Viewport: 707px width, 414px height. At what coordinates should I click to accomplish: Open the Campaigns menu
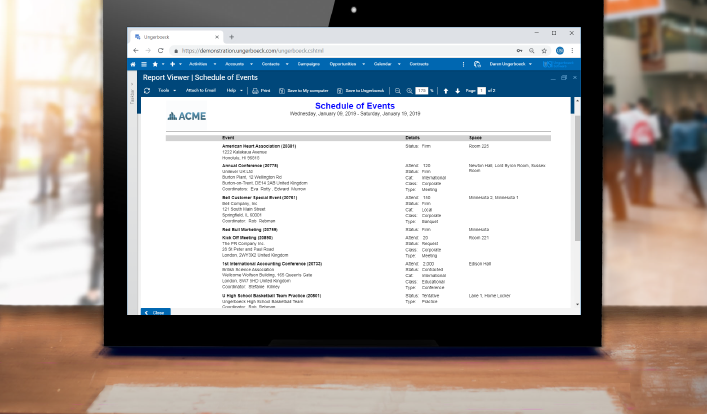point(309,64)
